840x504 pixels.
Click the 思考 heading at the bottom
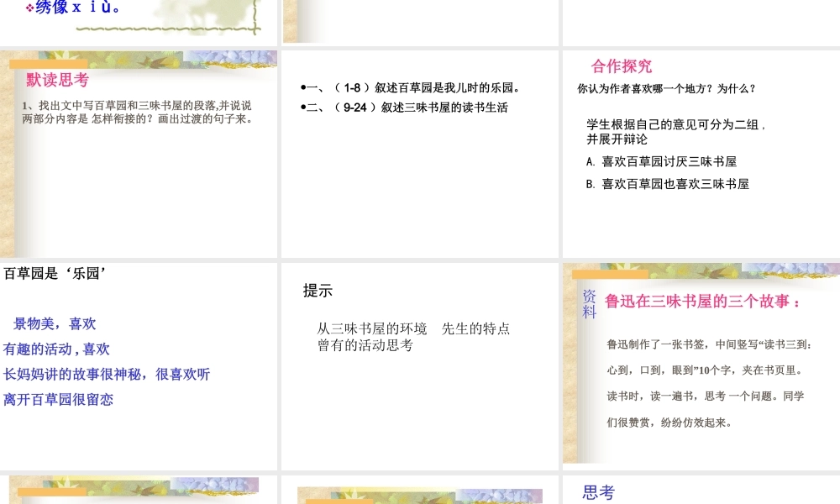599,493
